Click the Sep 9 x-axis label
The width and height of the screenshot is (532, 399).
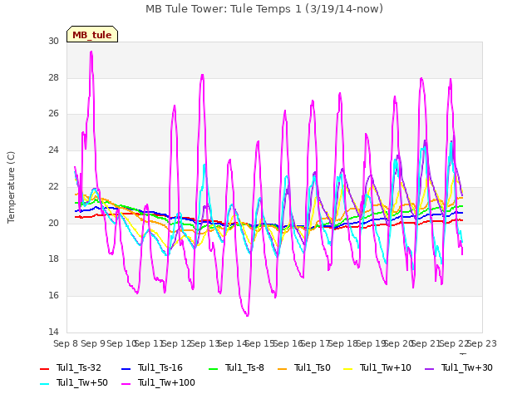click(x=93, y=343)
